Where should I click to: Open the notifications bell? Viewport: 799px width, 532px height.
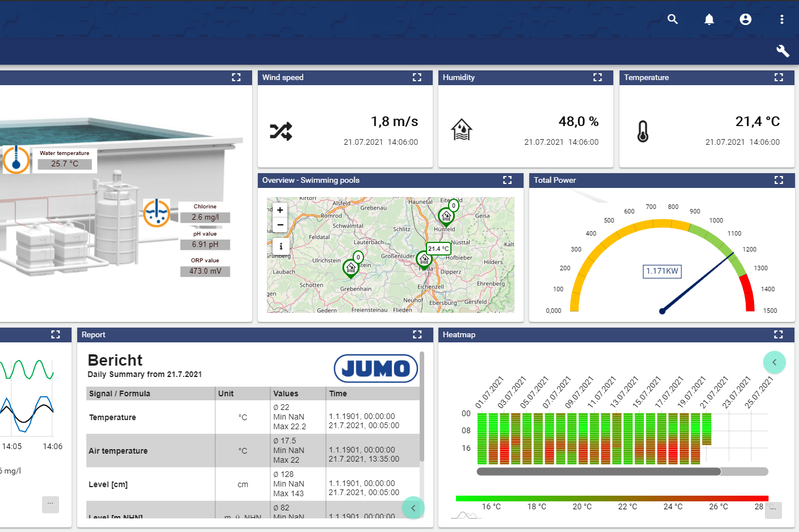tap(709, 19)
